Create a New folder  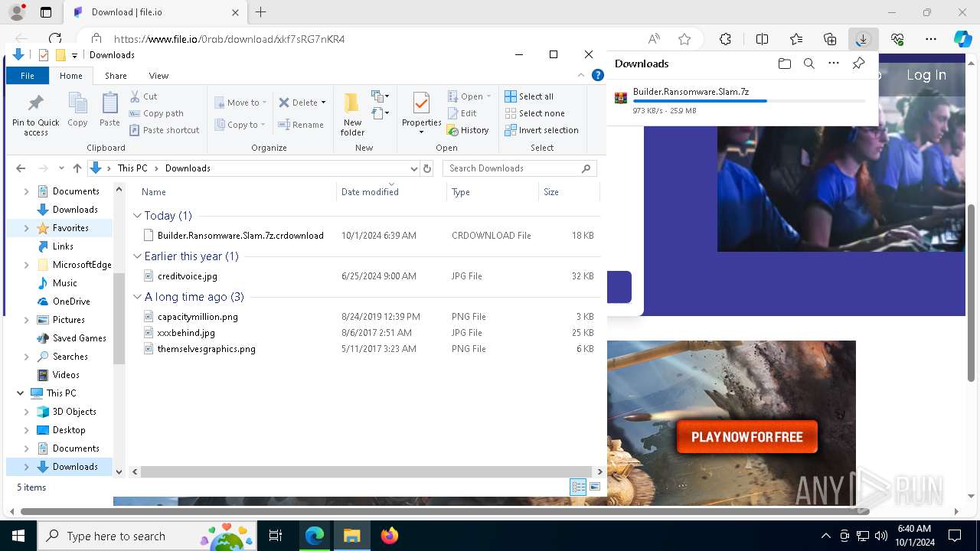[352, 113]
